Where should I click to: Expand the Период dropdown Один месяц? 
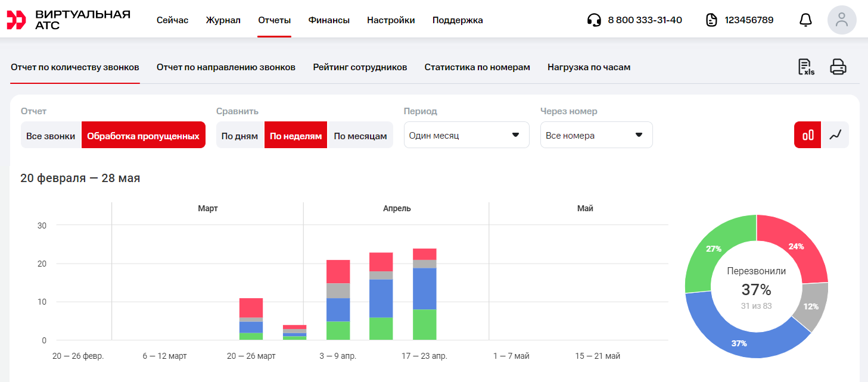(x=466, y=135)
